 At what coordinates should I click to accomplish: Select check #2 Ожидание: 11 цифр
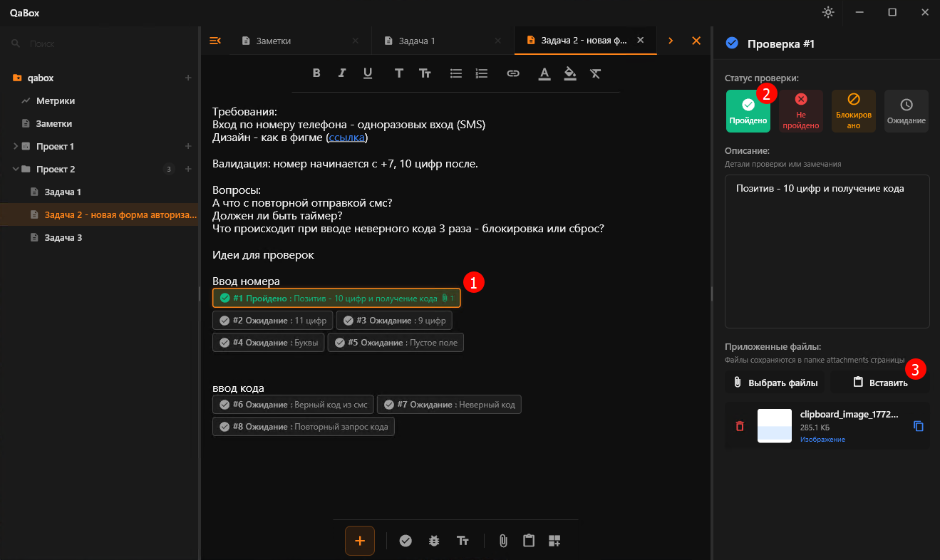[x=273, y=321]
